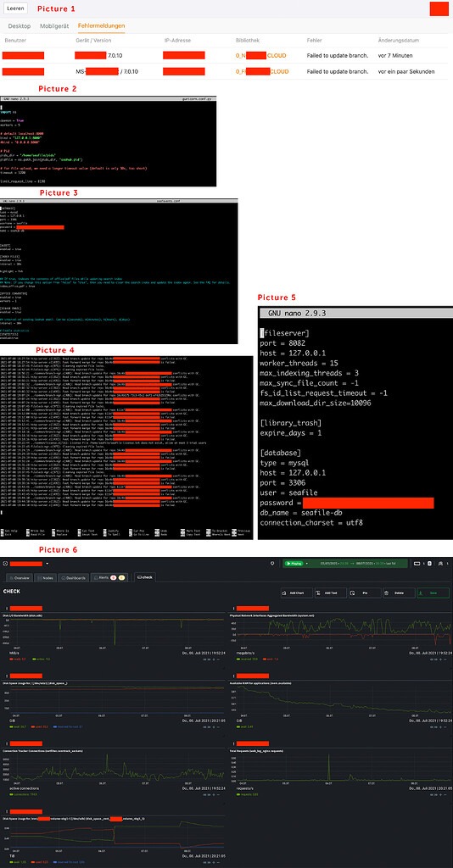Open the date range picker beside Playing
Screen dimensions: 453x868
pyautogui.click(x=357, y=564)
